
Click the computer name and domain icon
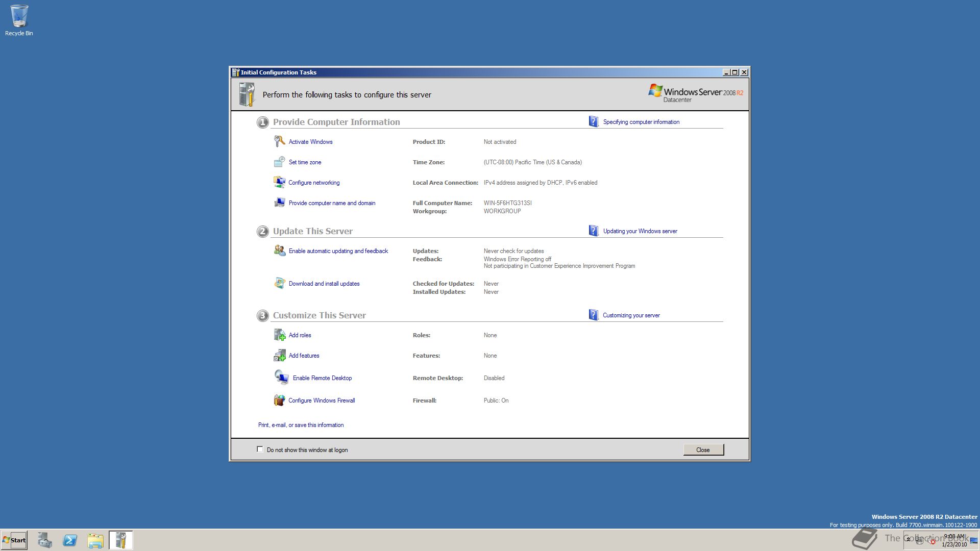coord(279,203)
